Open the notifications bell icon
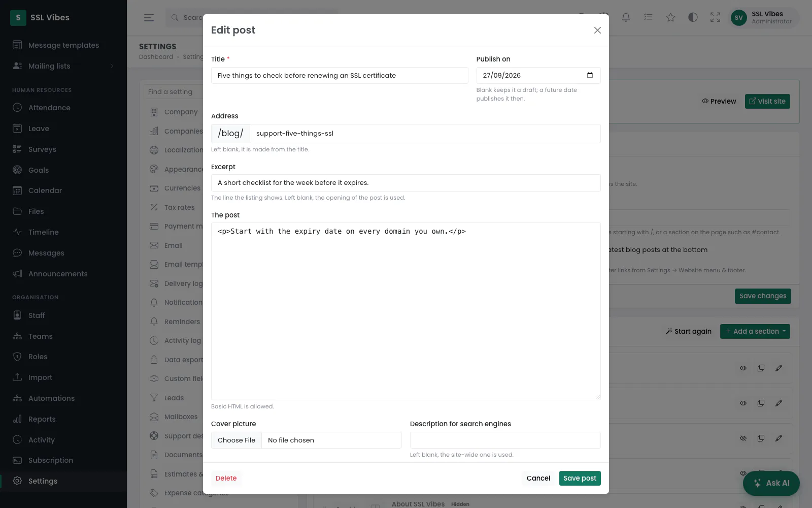Screen dimensions: 812x508 626,17
